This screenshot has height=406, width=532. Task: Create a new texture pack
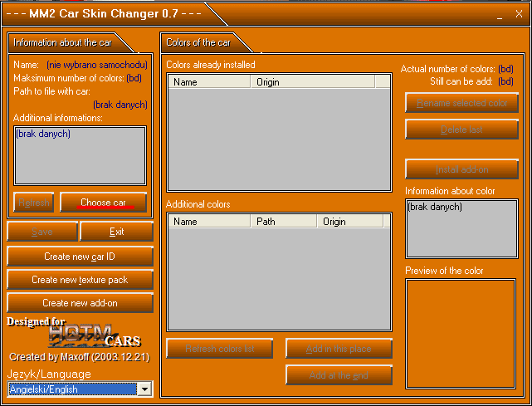click(x=80, y=280)
